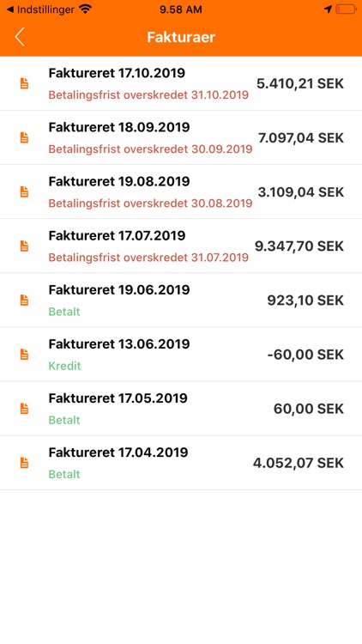Tap document icon for 18.09.2019 invoice
Viewport: 362px width, 644px height.
[25, 137]
